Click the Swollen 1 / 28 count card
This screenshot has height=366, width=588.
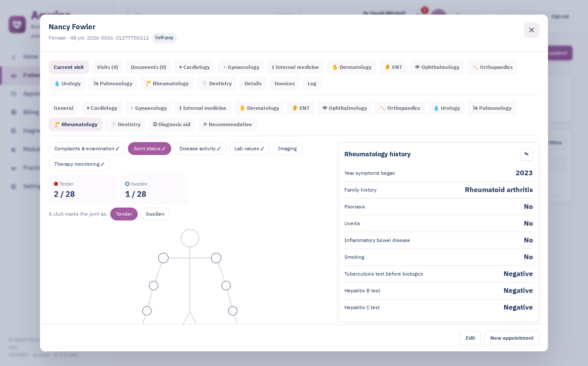point(154,189)
